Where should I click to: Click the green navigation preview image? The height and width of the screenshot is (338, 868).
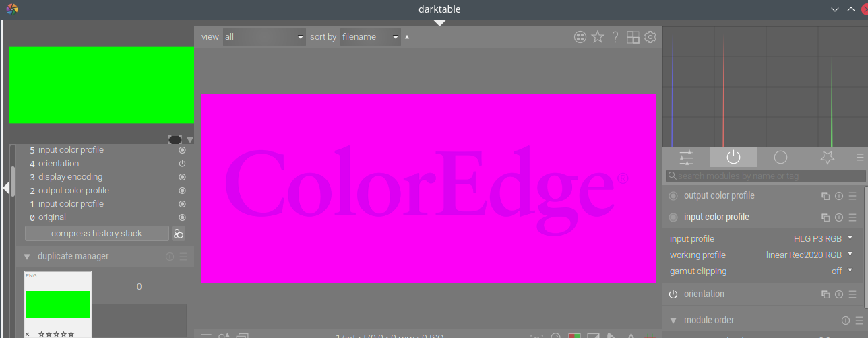tap(102, 86)
